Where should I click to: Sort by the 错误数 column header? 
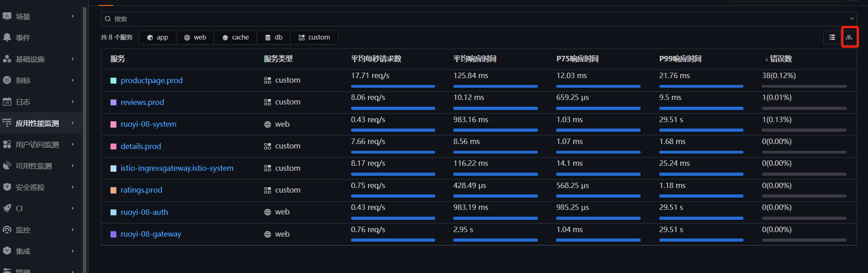point(778,59)
